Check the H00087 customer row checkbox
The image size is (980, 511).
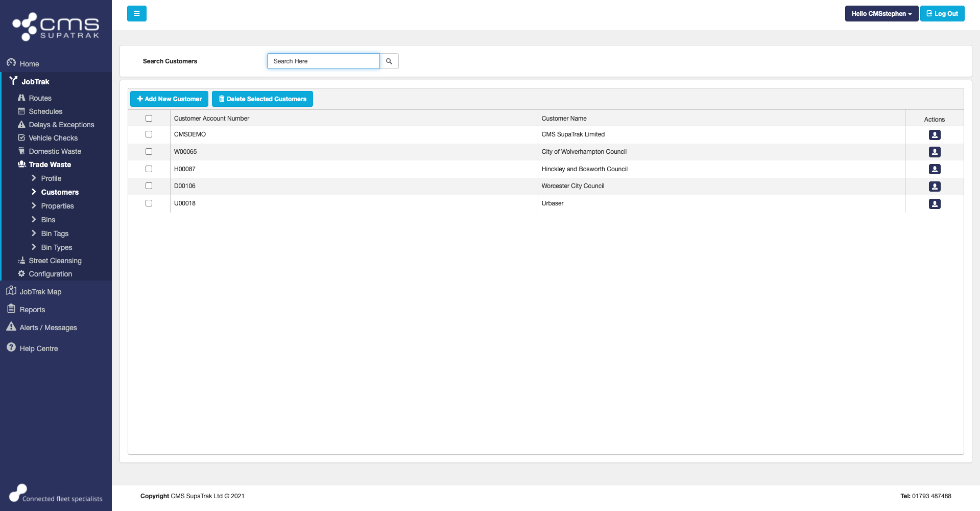click(149, 169)
